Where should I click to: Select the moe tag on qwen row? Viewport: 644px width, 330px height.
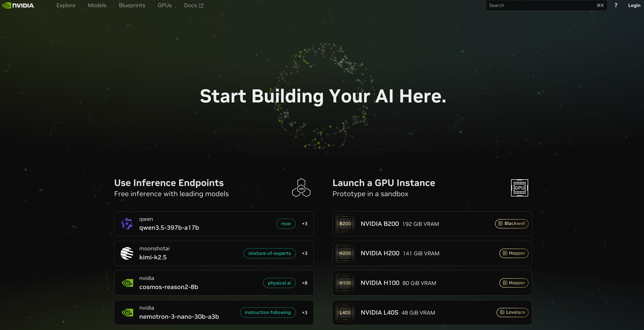pyautogui.click(x=286, y=224)
